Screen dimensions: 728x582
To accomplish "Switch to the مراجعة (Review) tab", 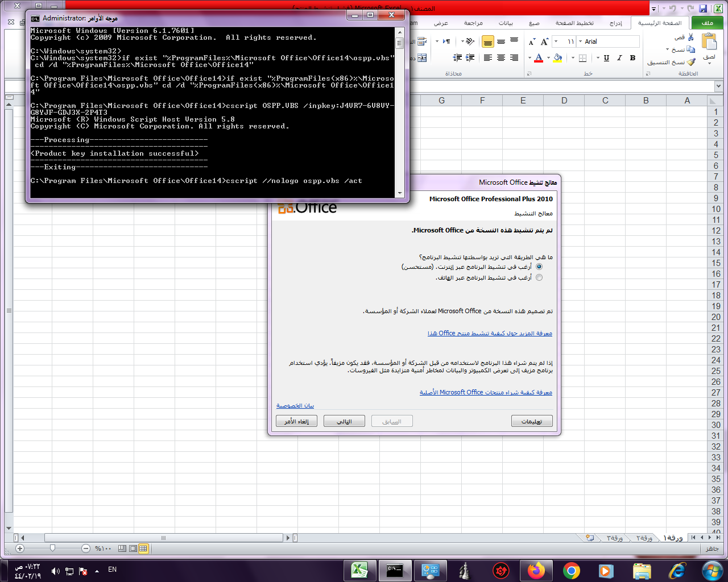I will point(473,23).
